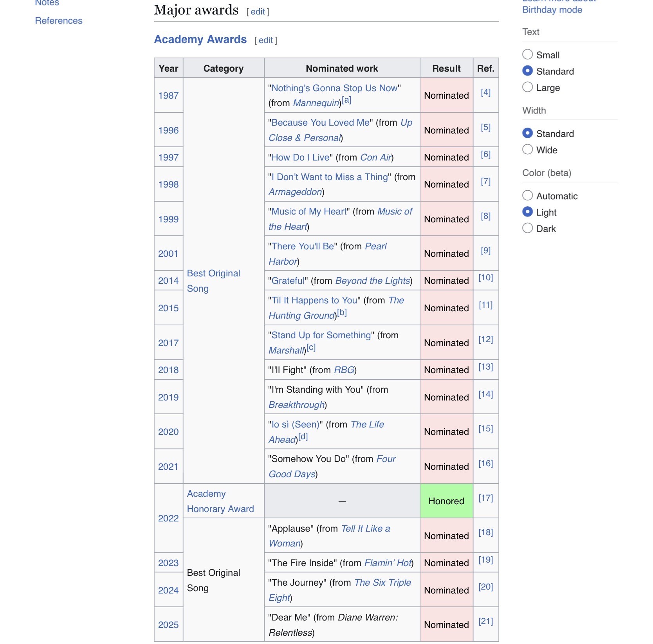Open the Because You Loved Me link

(320, 123)
